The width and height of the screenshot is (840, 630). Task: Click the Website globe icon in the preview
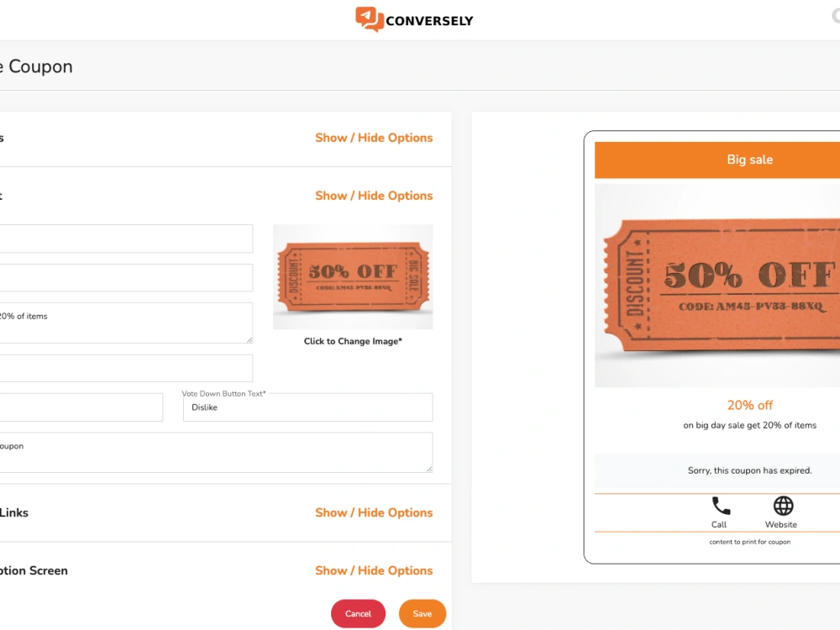(x=781, y=505)
